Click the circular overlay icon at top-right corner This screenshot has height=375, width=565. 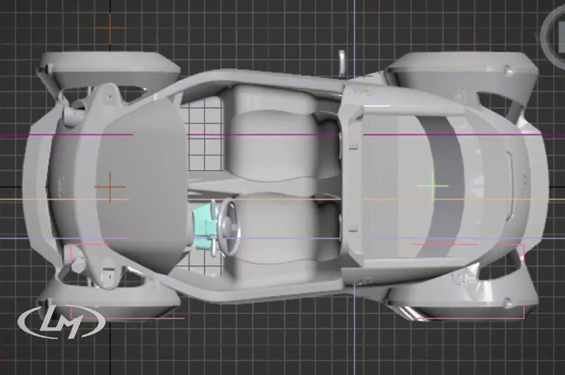tap(554, 34)
